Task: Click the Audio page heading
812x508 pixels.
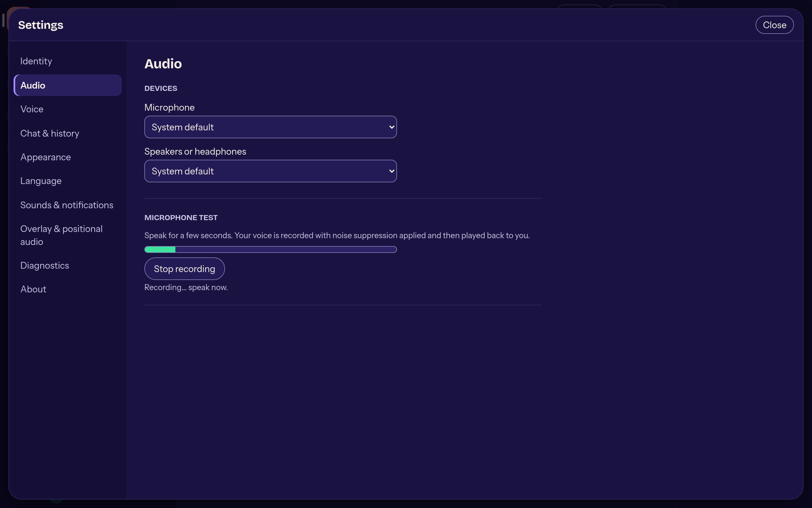Action: [x=163, y=64]
